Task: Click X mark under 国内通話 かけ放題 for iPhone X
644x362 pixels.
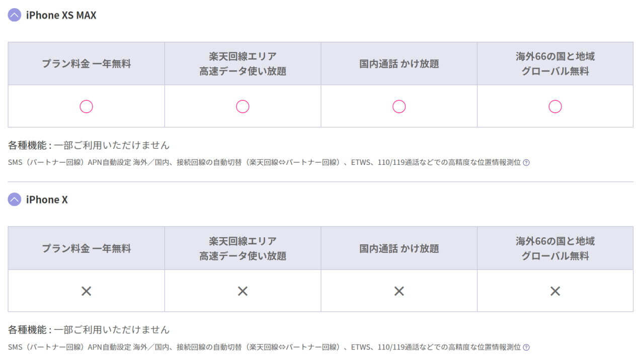Action: [399, 291]
